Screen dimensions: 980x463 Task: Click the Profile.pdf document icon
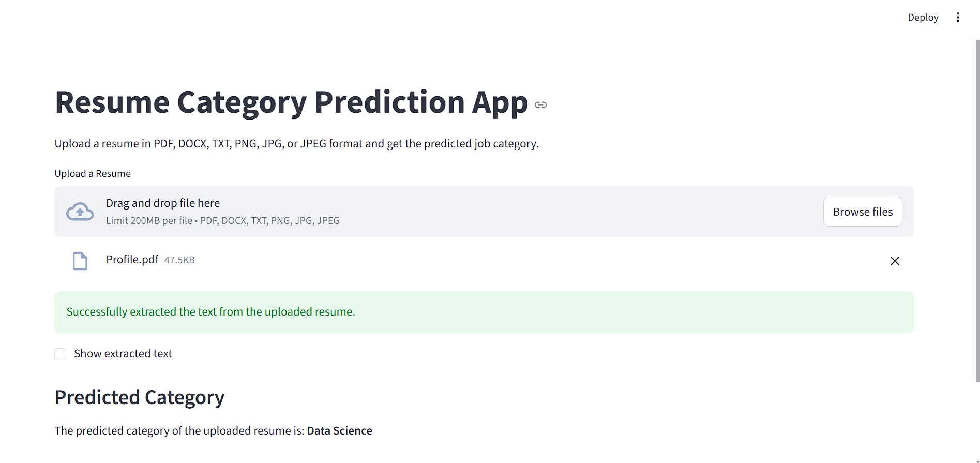[80, 261]
